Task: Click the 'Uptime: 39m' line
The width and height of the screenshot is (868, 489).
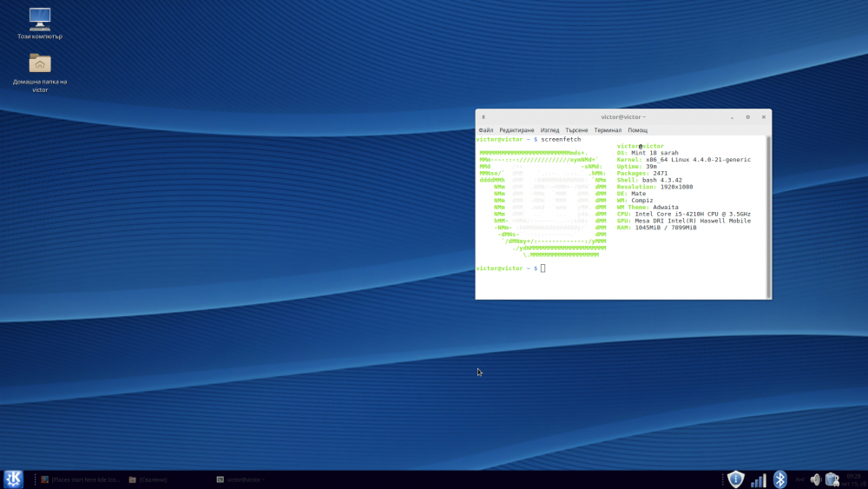Action: click(636, 166)
